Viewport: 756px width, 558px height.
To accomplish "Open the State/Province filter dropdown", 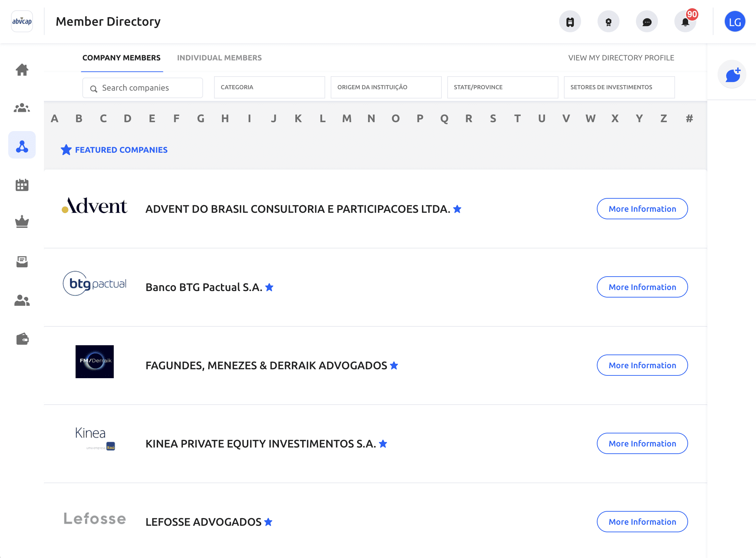I will point(503,88).
